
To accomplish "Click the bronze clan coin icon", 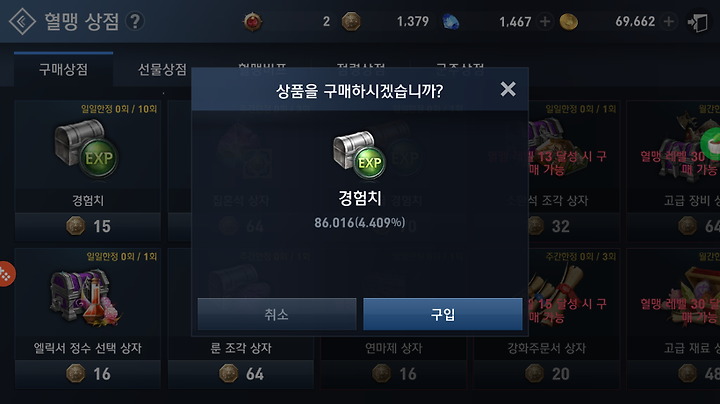I will (351, 22).
